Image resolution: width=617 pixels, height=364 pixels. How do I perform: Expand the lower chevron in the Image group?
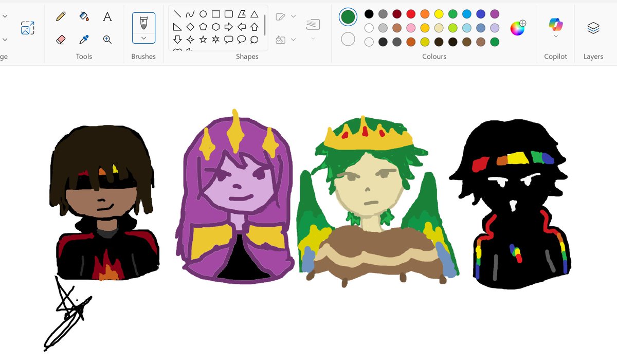coord(5,40)
